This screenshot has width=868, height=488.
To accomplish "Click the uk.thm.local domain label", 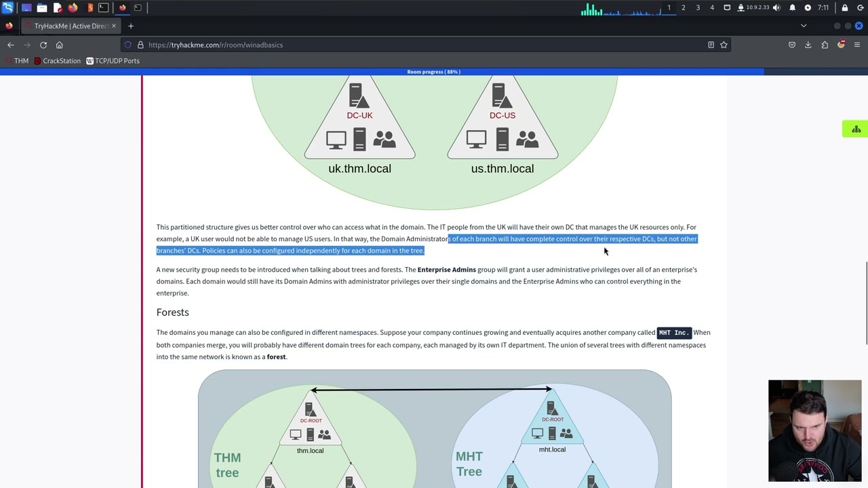I will point(359,169).
